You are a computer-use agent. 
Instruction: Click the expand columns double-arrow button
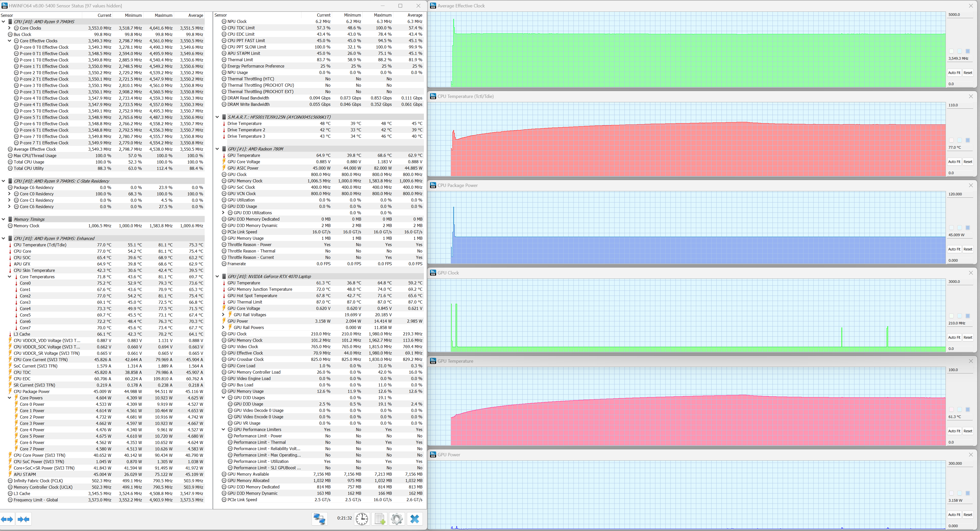pos(7,519)
